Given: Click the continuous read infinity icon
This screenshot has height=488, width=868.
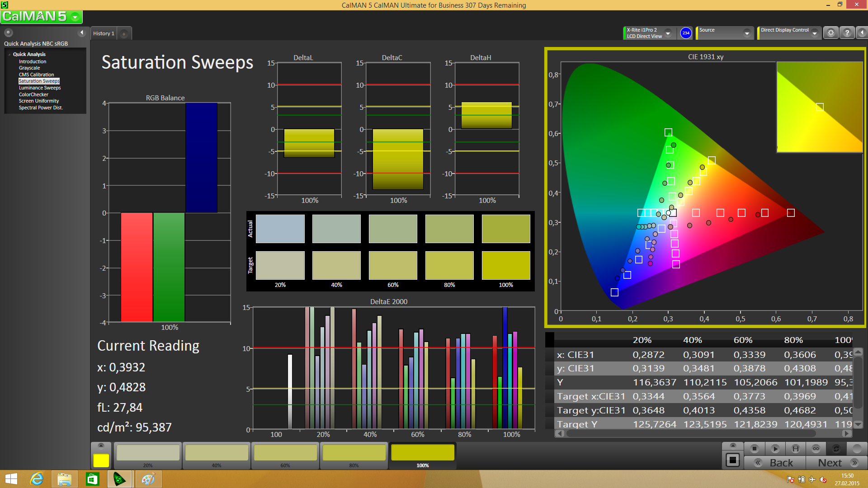Looking at the screenshot, I should pos(816,449).
